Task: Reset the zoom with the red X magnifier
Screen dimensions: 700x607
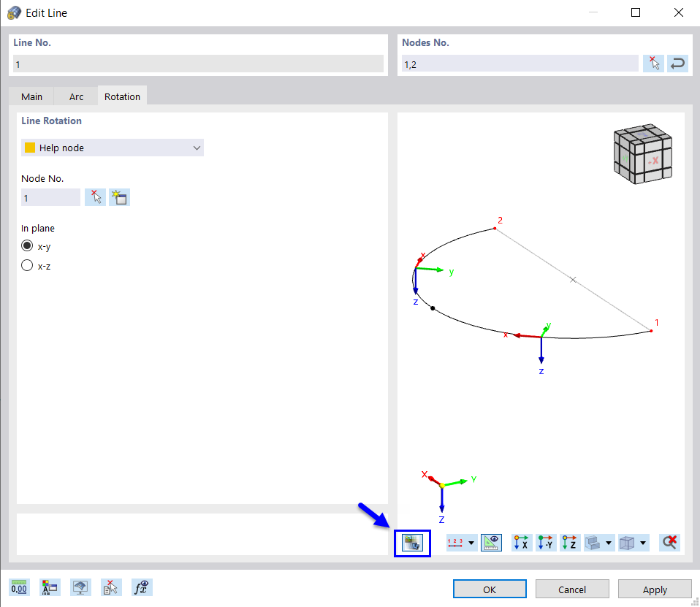Action: tap(669, 542)
